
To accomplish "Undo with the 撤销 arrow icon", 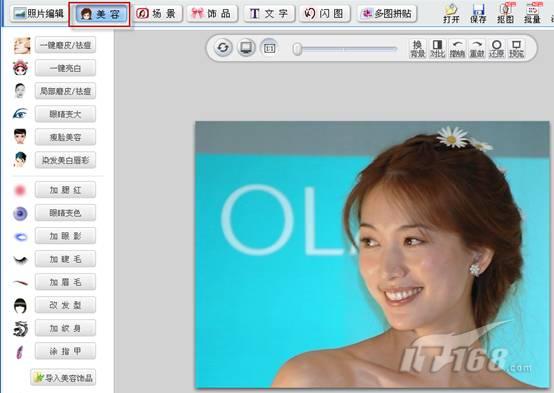I will pyautogui.click(x=457, y=49).
